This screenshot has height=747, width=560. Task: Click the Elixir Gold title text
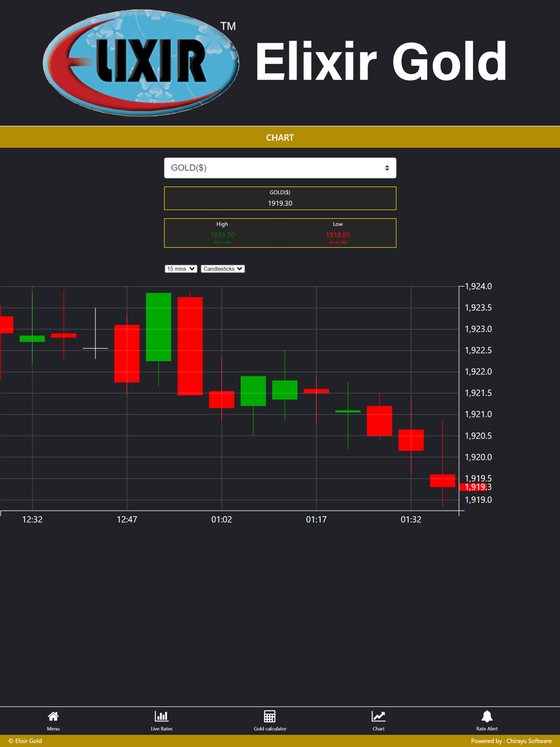(381, 62)
